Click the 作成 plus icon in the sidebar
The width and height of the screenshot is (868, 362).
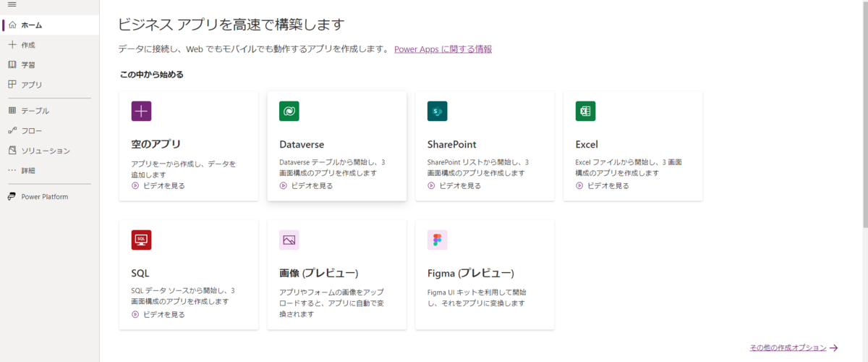[12, 44]
